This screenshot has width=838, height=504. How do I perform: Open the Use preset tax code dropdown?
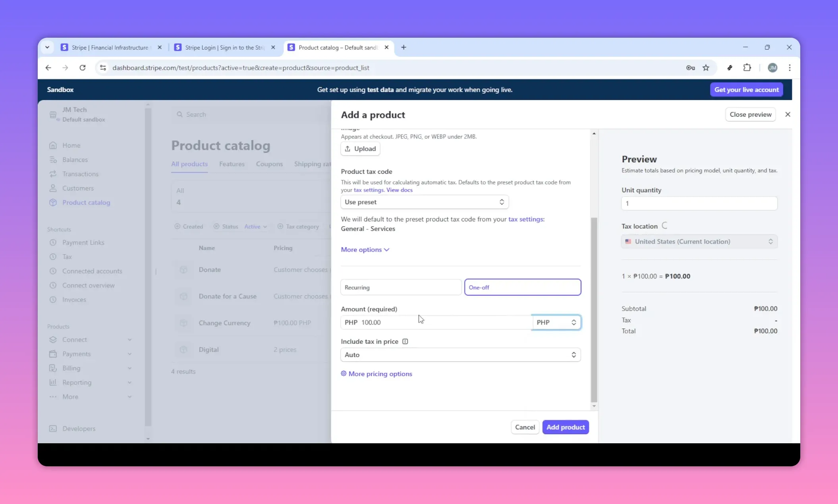[x=424, y=202]
